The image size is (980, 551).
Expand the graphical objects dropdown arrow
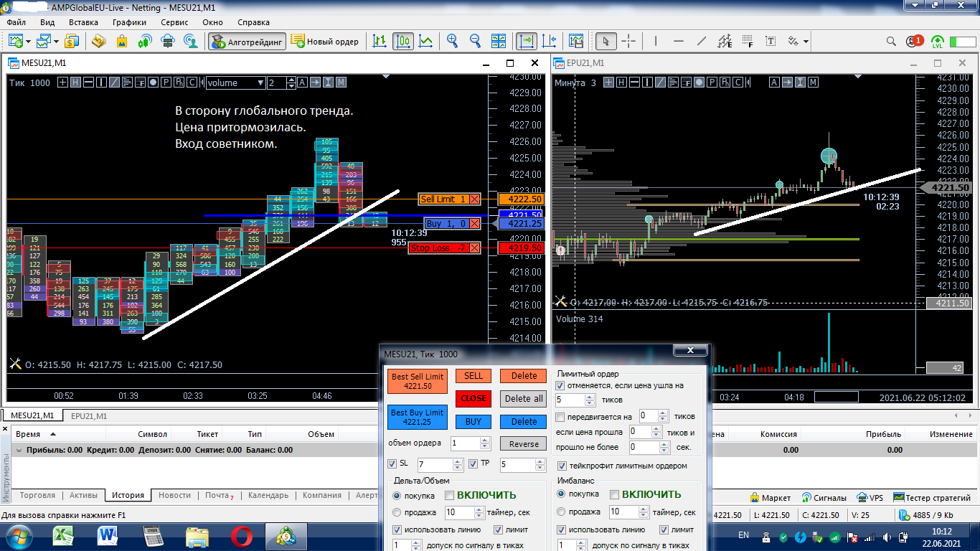click(806, 41)
